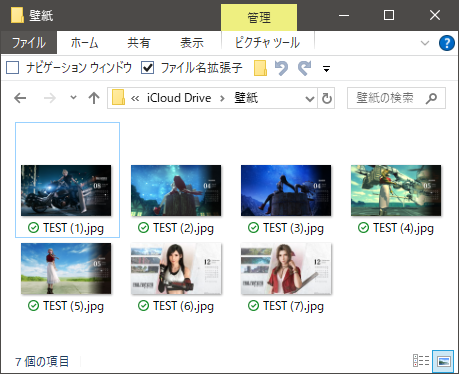Open the ピクチャ ツール tab

pos(267,43)
